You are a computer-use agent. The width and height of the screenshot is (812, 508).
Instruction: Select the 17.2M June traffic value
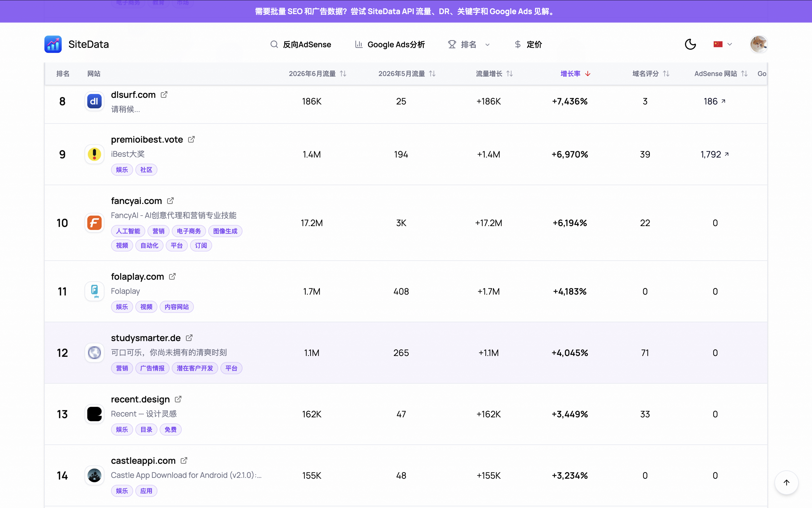[x=312, y=223]
